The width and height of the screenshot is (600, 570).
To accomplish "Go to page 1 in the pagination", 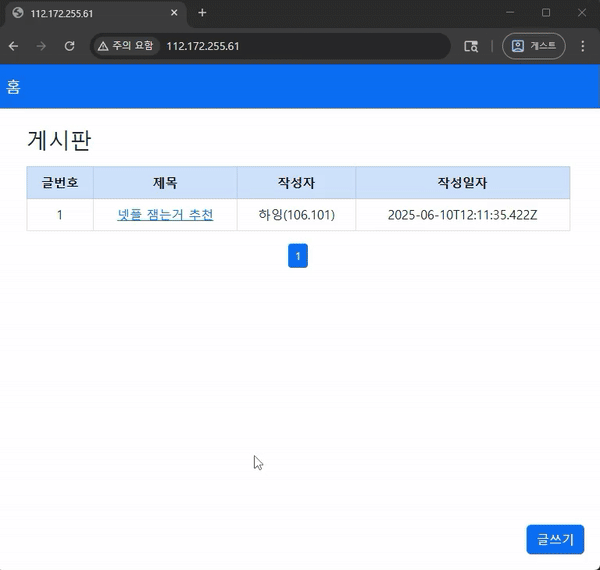I will pyautogui.click(x=298, y=256).
